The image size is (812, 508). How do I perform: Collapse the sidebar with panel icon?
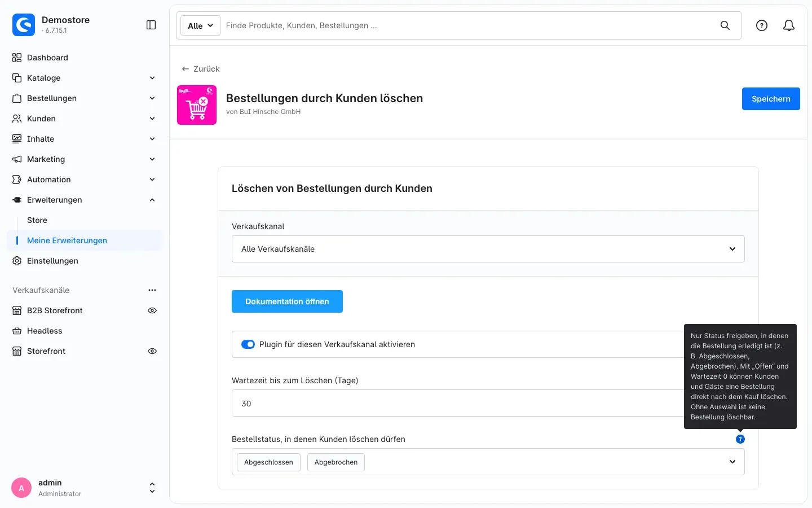tap(151, 25)
